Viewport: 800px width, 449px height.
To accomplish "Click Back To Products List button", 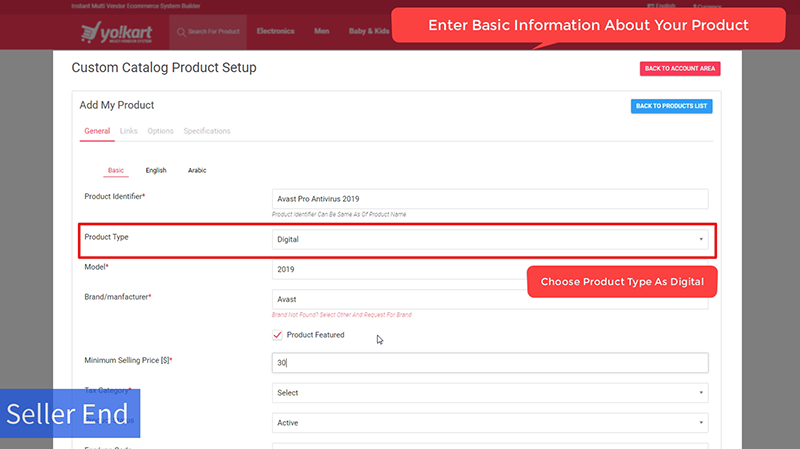I will (671, 106).
